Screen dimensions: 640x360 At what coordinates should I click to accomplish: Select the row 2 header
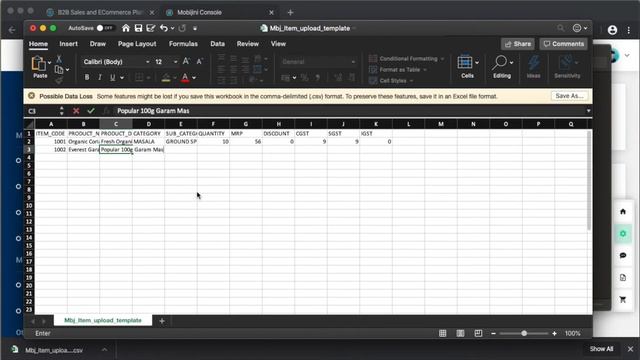(29, 142)
